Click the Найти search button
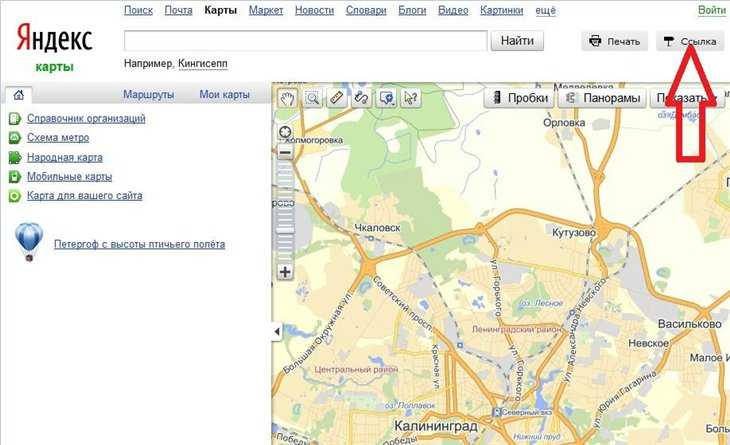This screenshot has width=730, height=445. tap(517, 41)
